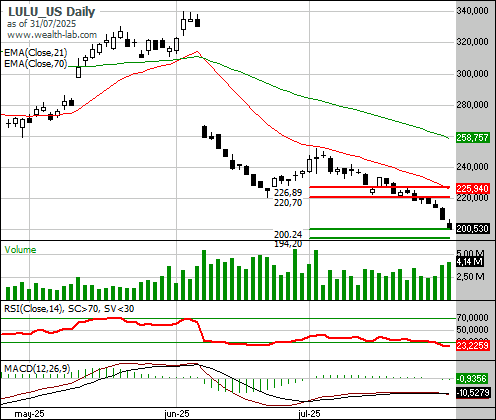Select the may-25 date axis label
The width and height of the screenshot is (496, 420).
click(x=29, y=414)
